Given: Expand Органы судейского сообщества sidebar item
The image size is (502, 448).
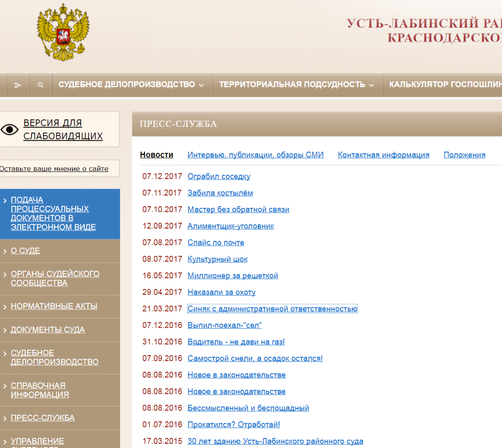Looking at the screenshot, I should coord(55,278).
